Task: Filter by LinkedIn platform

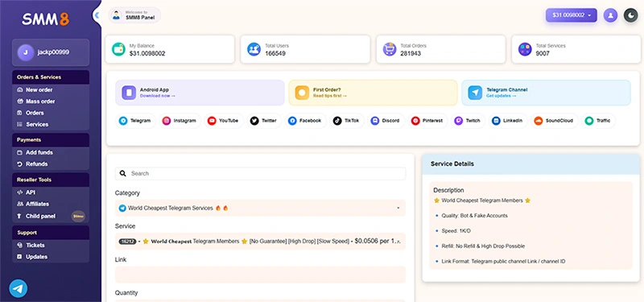Action: (508, 121)
